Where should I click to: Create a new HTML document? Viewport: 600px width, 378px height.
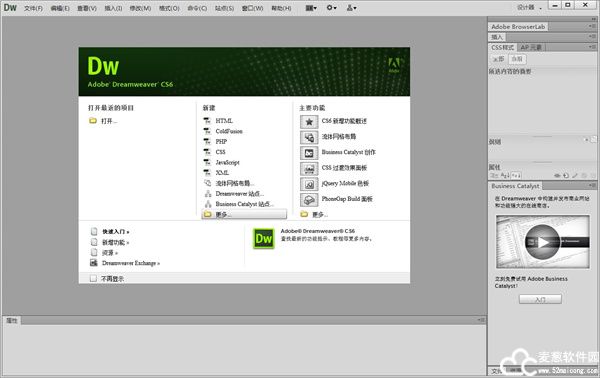click(224, 121)
